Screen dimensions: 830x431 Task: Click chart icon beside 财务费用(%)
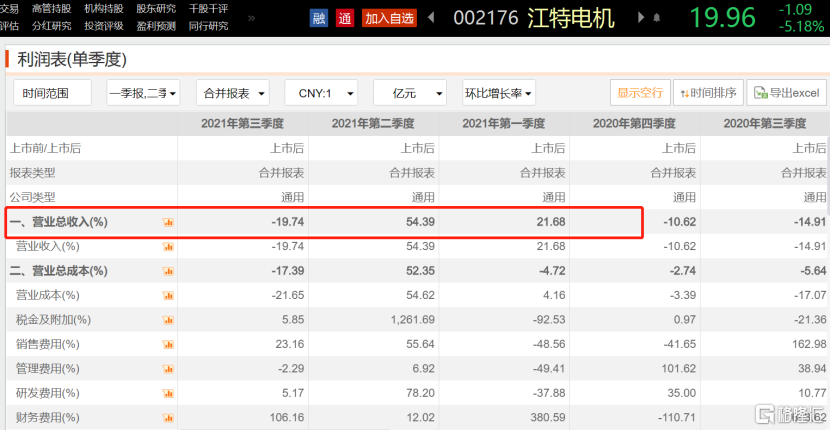coord(168,417)
